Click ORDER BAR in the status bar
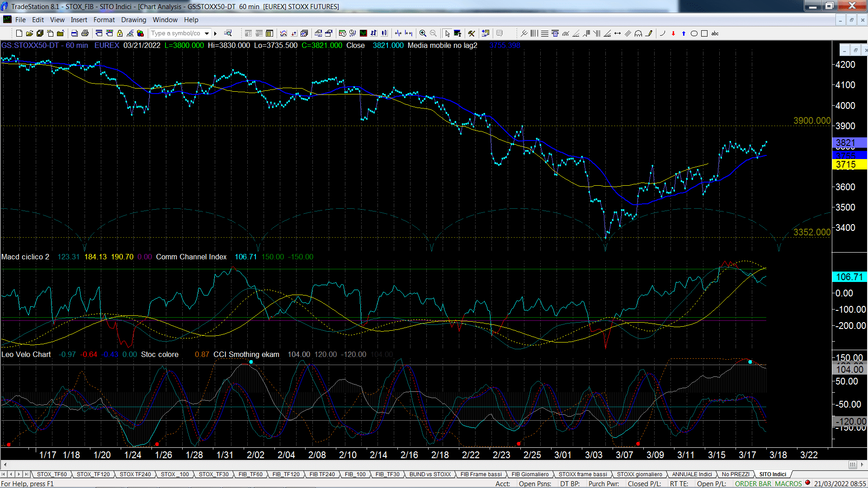The height and width of the screenshot is (488, 868). (x=753, y=483)
